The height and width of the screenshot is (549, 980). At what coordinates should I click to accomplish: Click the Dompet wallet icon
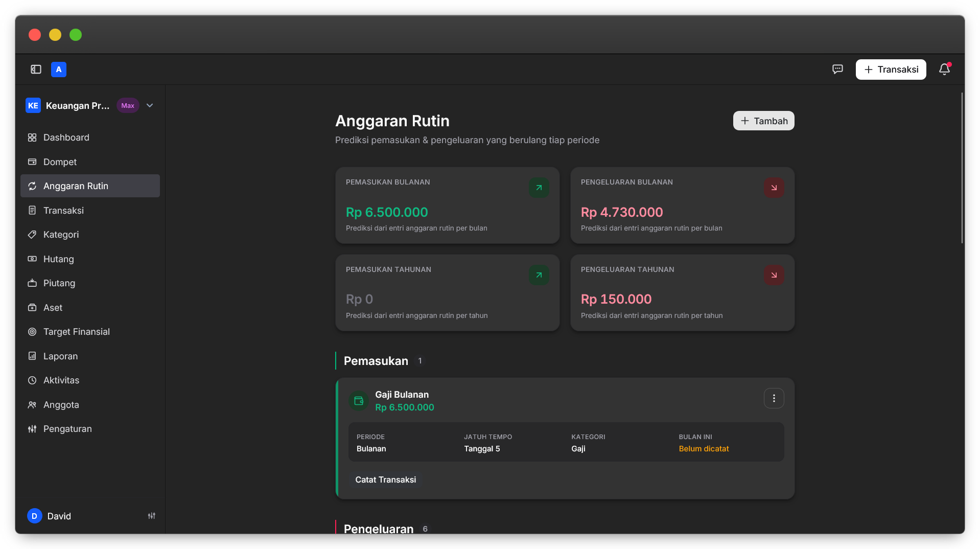[32, 162]
